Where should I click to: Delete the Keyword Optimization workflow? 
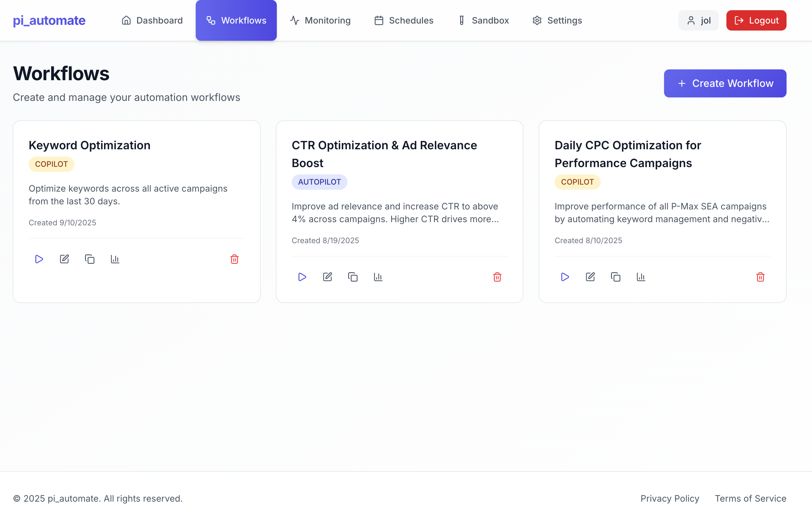click(x=234, y=259)
